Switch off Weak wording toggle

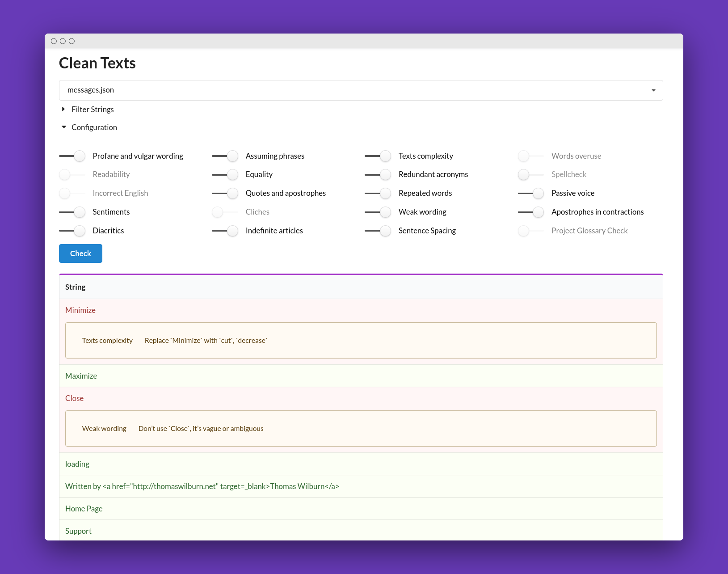378,212
